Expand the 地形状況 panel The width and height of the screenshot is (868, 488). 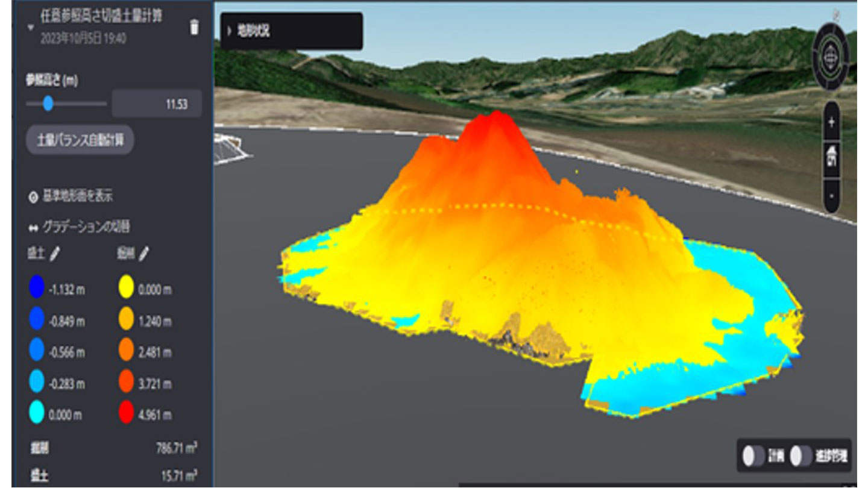coord(230,31)
